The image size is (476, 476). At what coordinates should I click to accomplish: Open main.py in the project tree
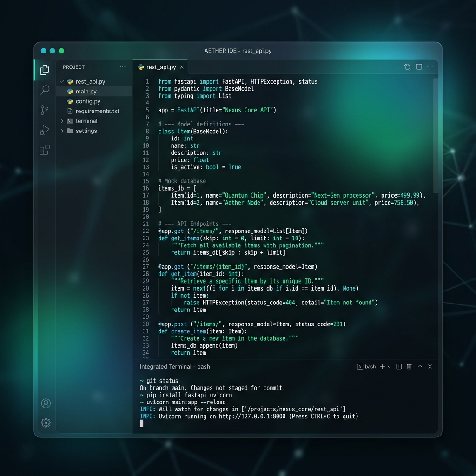click(x=94, y=92)
